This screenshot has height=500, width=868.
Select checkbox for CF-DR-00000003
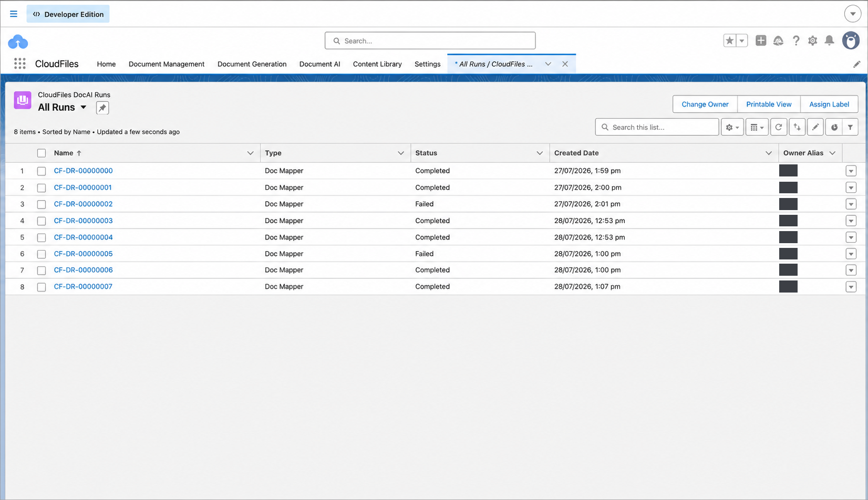click(x=42, y=221)
